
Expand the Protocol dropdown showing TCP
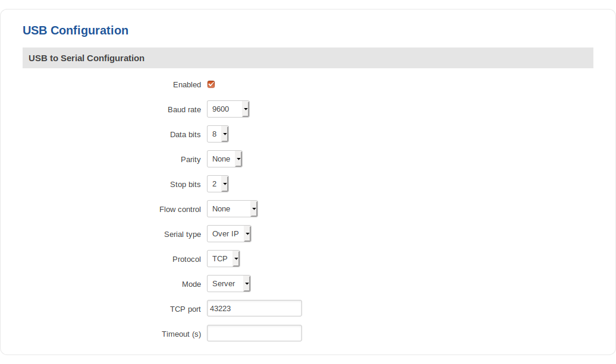(223, 259)
